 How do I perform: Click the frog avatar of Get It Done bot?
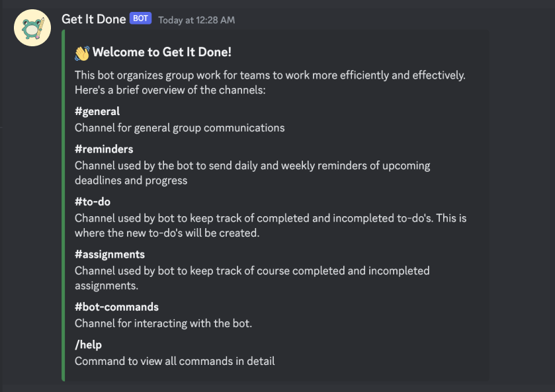(32, 28)
